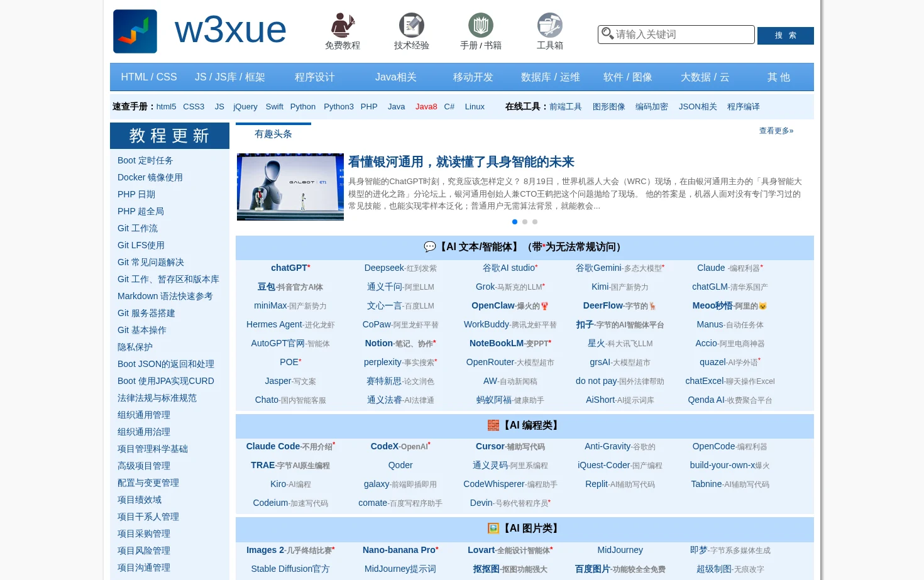Open the Tabnine link

(730, 484)
